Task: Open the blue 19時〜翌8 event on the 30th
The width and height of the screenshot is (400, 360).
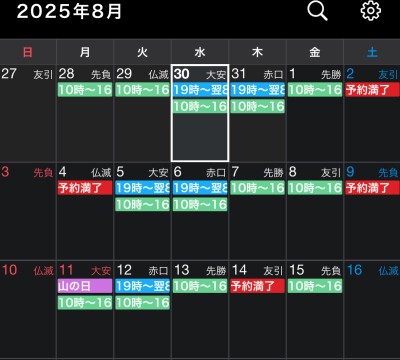Action: [x=200, y=90]
